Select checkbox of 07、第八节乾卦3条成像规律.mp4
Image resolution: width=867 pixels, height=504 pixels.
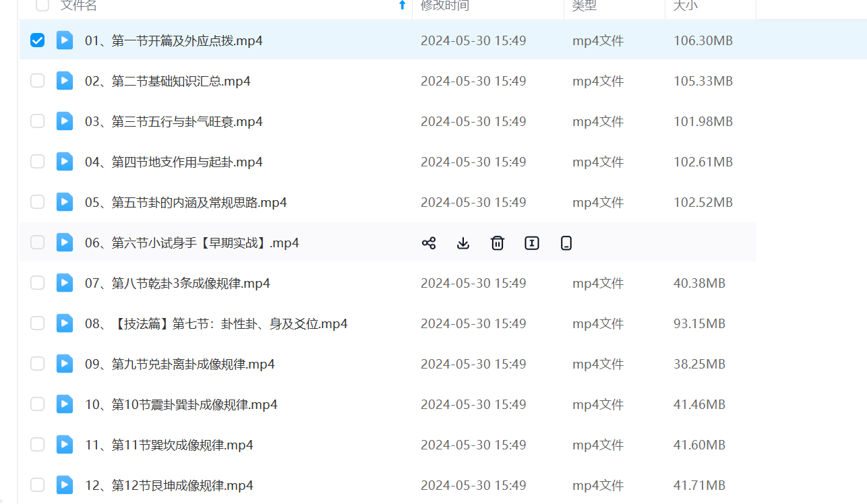tap(38, 283)
